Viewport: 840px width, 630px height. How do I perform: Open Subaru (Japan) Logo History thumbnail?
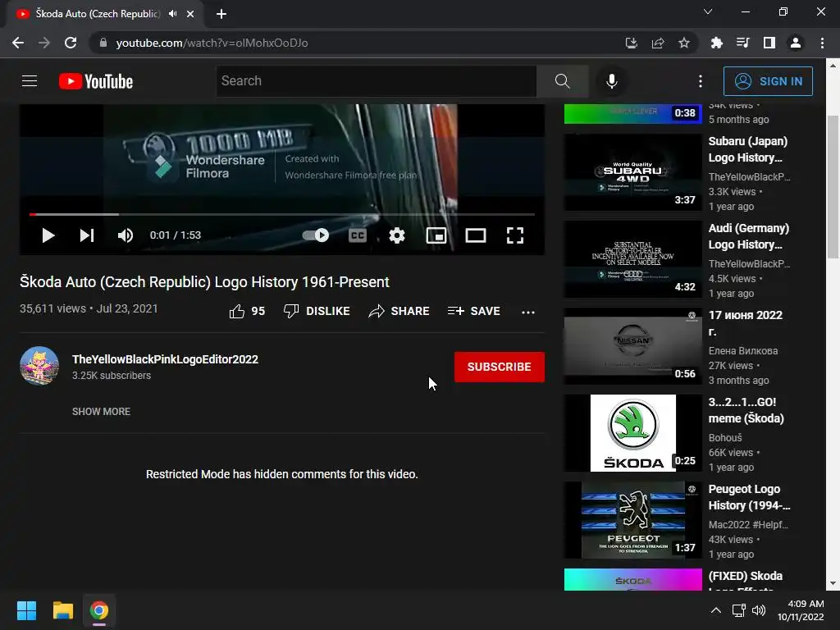click(632, 172)
